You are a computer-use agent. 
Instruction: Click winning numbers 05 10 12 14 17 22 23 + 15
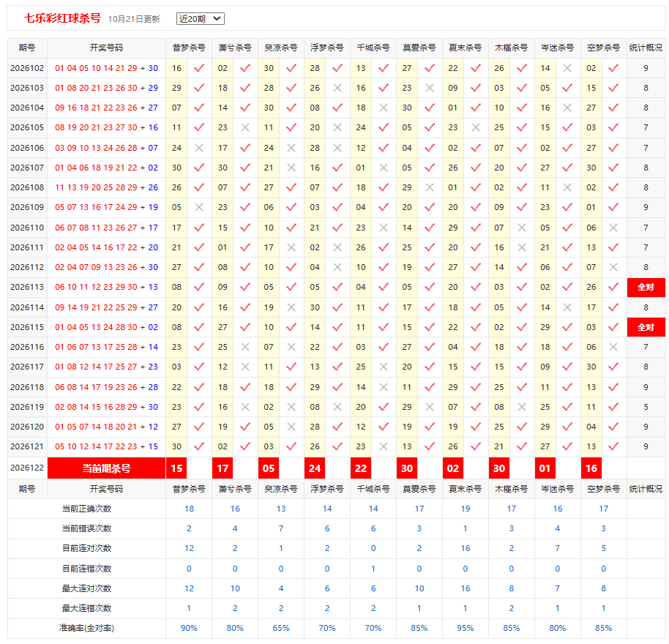click(107, 446)
